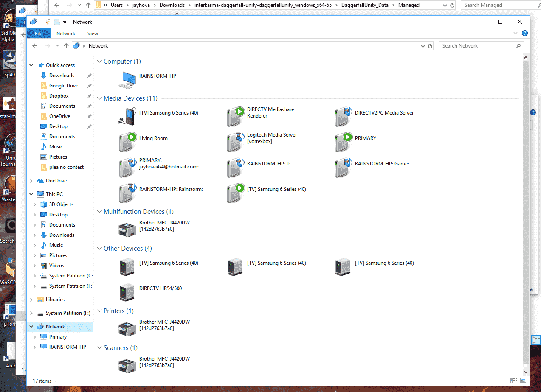Collapse the Printers (1) group

(99, 311)
